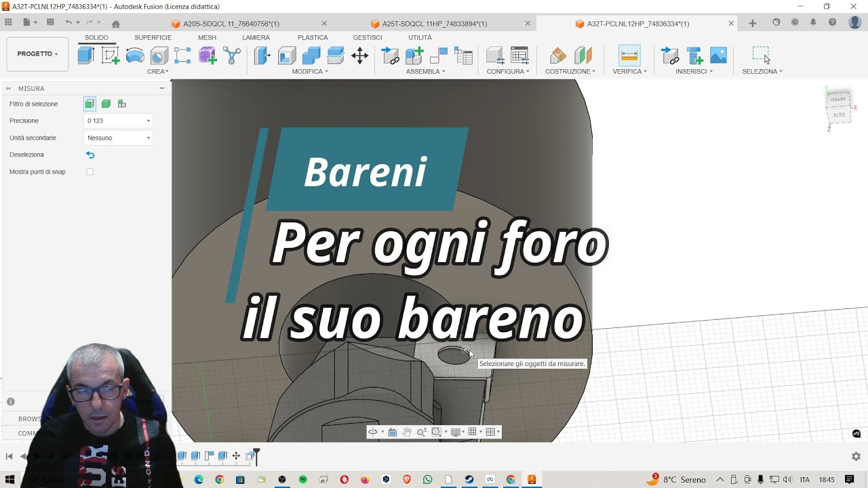The image size is (868, 488).
Task: Select the Press Pull tool
Action: [x=262, y=56]
